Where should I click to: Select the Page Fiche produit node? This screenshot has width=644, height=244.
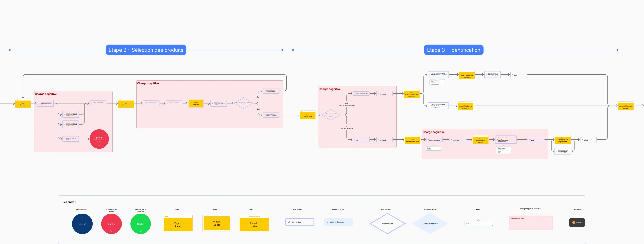126,103
